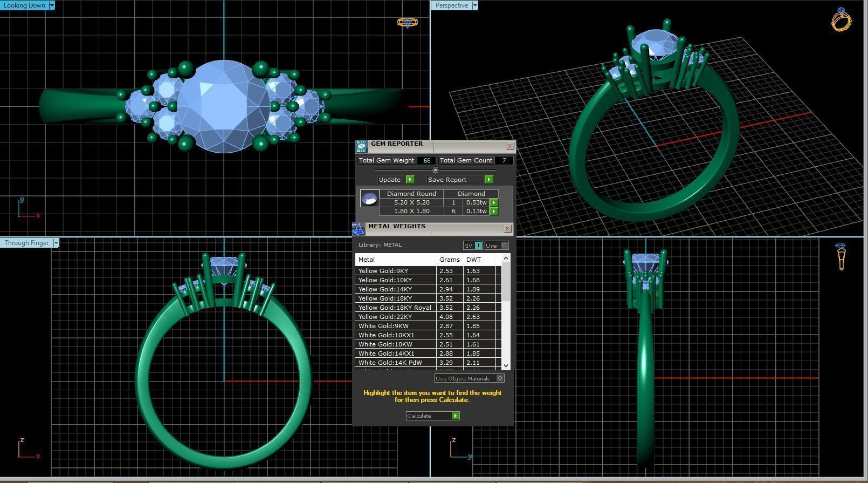Click metal list scrollbar thumb
This screenshot has height=483, width=868.
506,282
